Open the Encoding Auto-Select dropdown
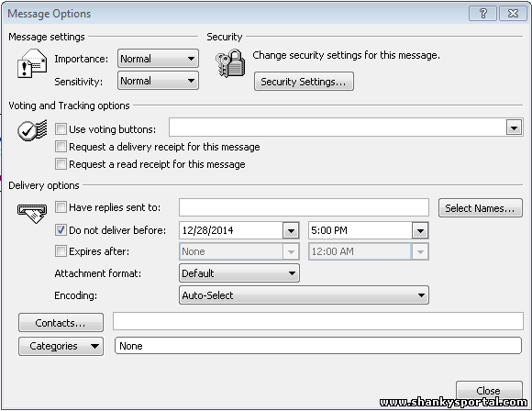The width and height of the screenshot is (532, 411). pos(304,295)
